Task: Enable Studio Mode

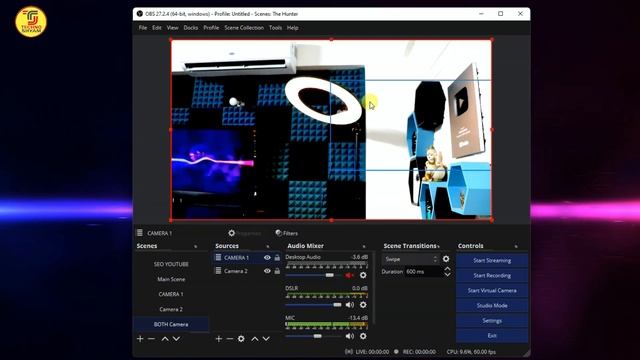Action: 492,305
